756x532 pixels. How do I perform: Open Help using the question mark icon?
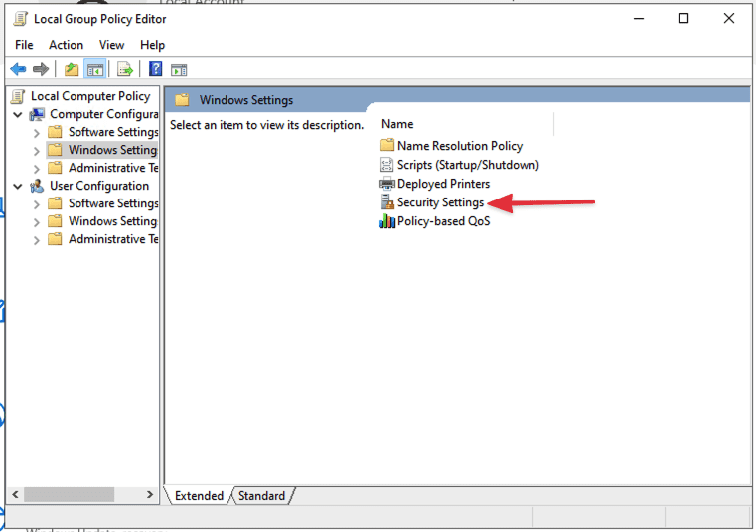[156, 69]
